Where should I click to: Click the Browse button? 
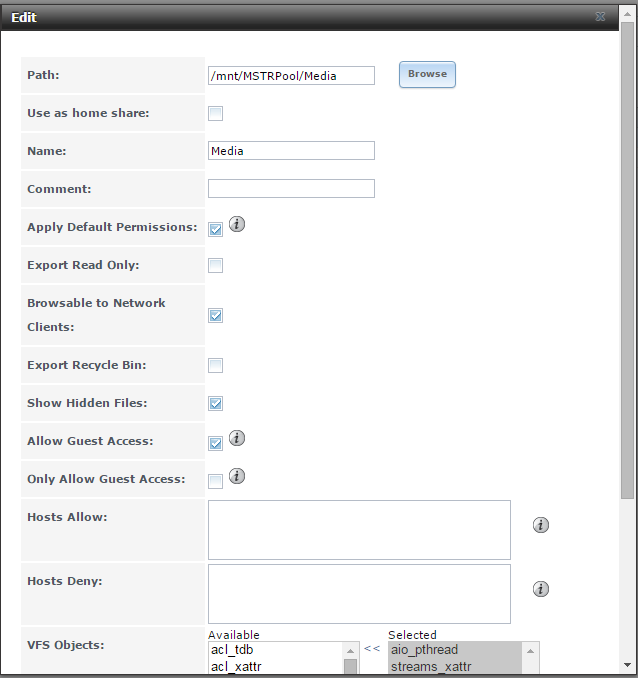tap(427, 74)
